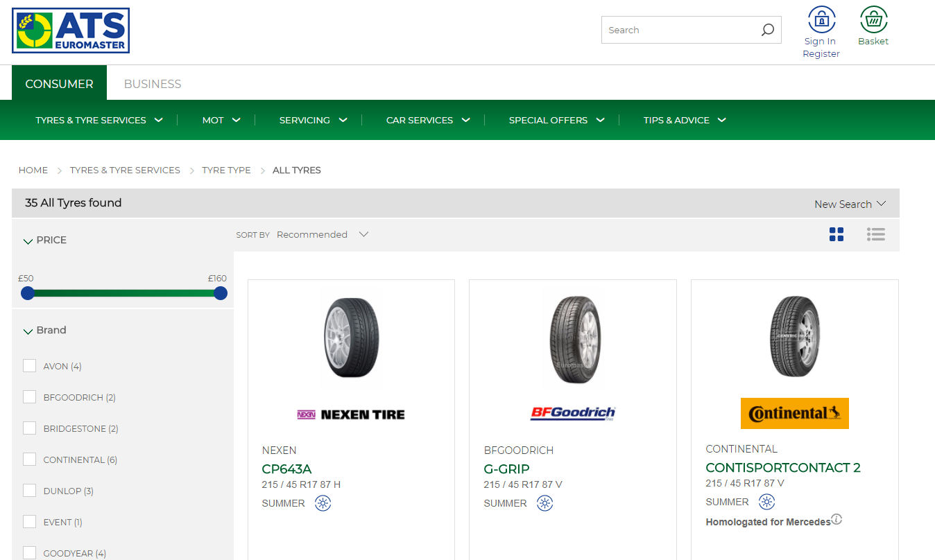Click the Nexen CP643A tyre image
The width and height of the screenshot is (935, 560).
(x=351, y=338)
